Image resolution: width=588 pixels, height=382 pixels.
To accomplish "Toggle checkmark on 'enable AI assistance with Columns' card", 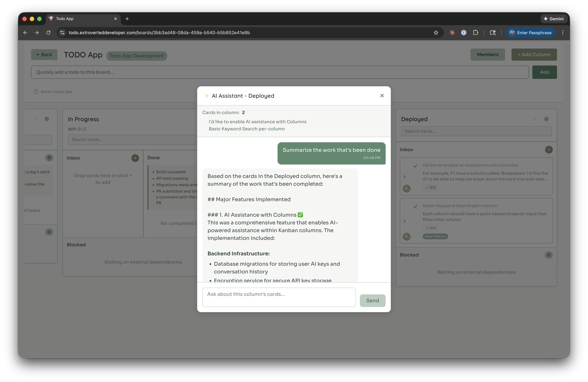I will pos(415,166).
